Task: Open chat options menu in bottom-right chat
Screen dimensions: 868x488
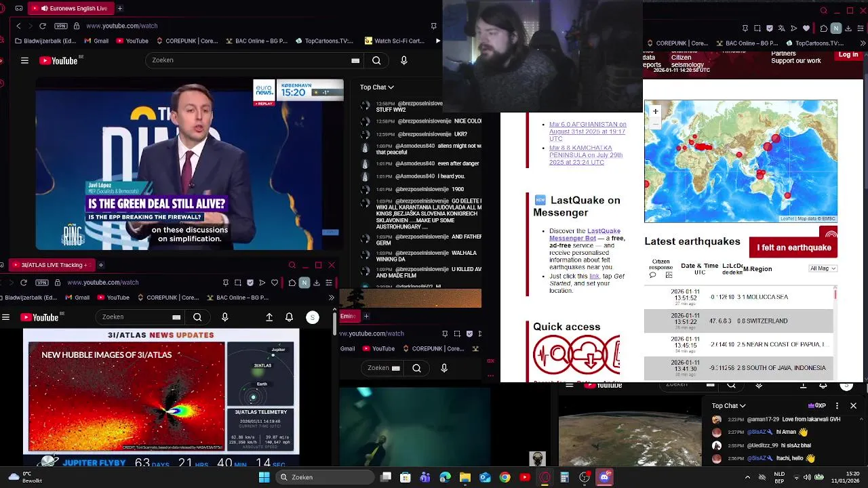Action: tap(837, 405)
